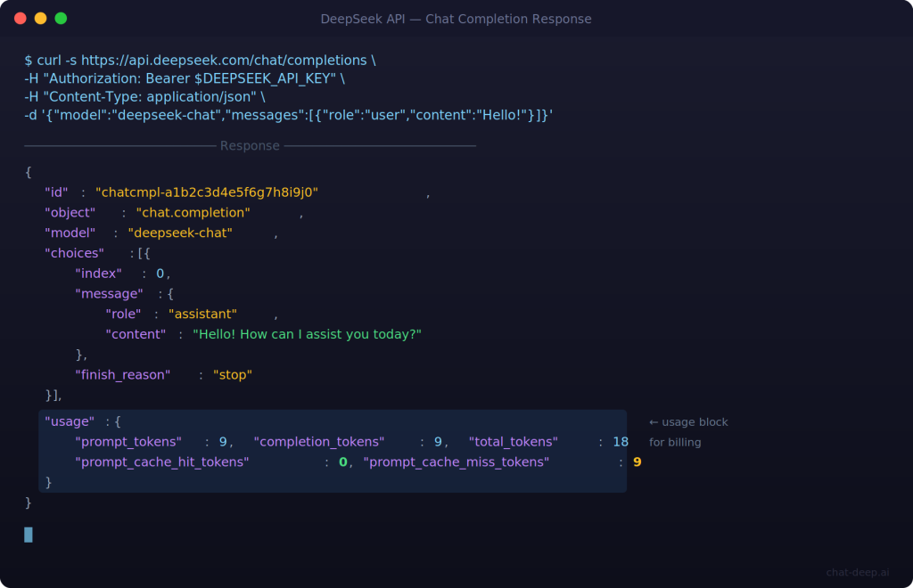Select the assistant role value
This screenshot has height=588, width=913.
202,314
